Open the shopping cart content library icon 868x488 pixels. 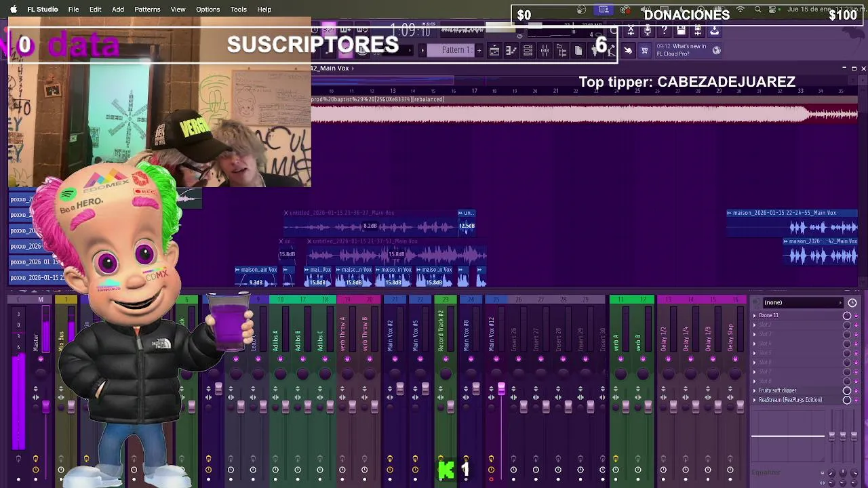point(644,51)
